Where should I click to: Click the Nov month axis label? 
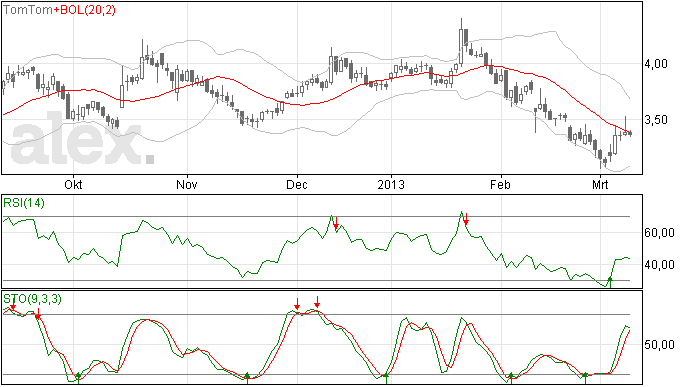[x=187, y=184]
